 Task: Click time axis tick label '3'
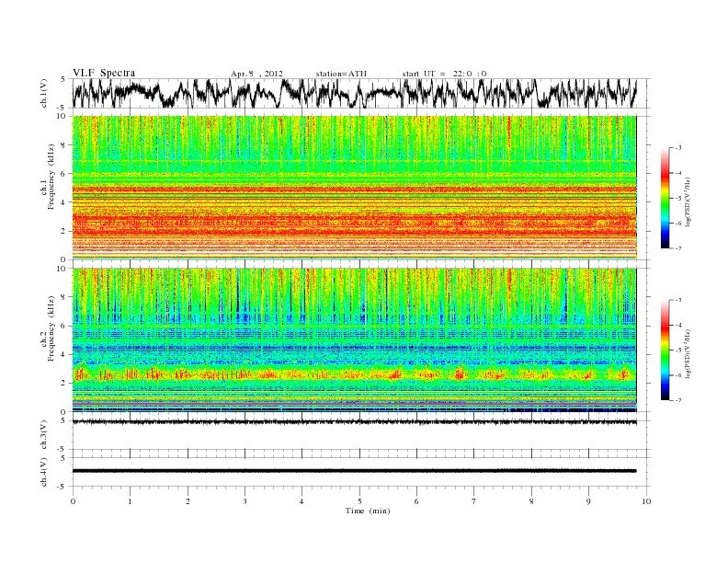(245, 501)
